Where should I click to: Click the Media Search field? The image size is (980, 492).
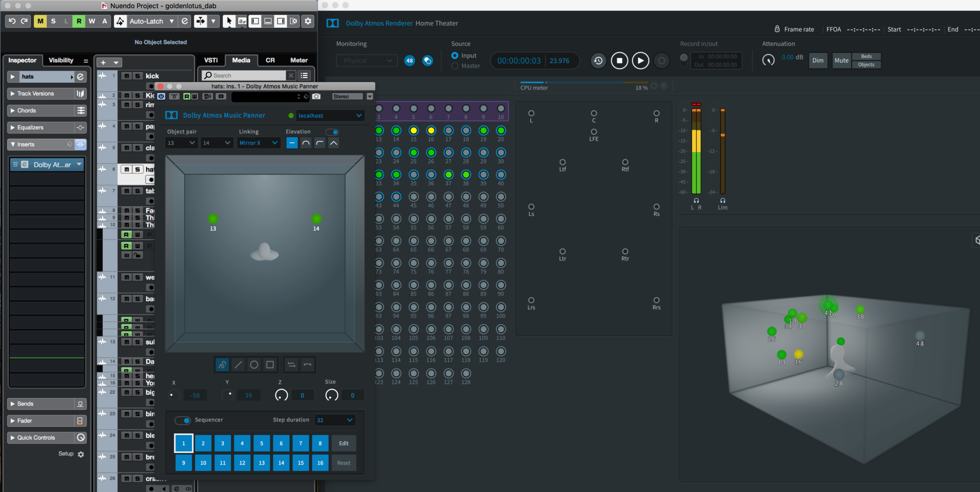[245, 76]
